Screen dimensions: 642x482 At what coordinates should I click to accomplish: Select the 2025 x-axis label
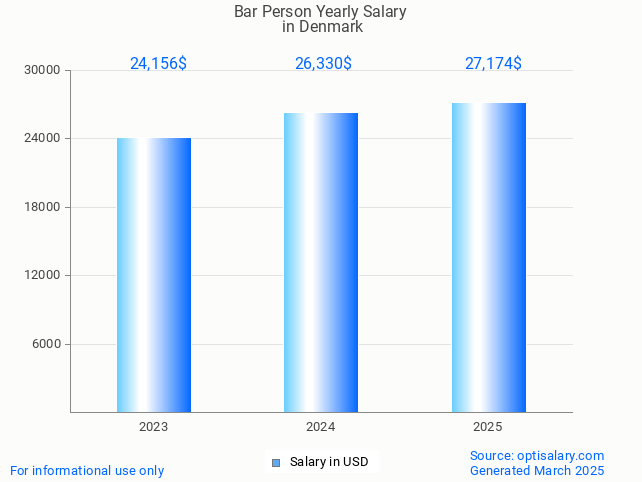click(x=487, y=426)
